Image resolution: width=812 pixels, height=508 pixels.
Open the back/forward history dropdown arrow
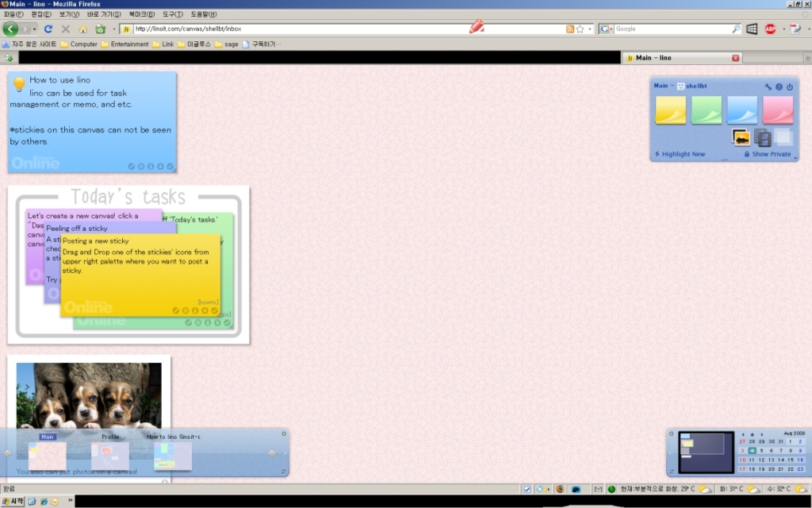click(34, 29)
